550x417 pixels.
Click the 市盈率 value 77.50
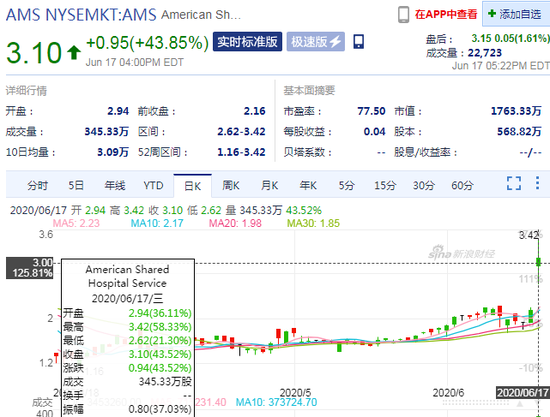(x=371, y=111)
